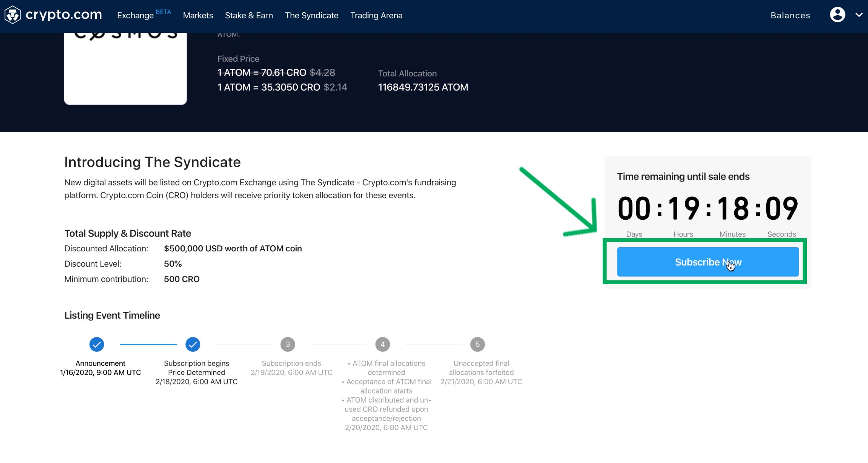
Task: Select the '1 ATOM = 35.3050 CRO' price text
Action: coord(268,87)
